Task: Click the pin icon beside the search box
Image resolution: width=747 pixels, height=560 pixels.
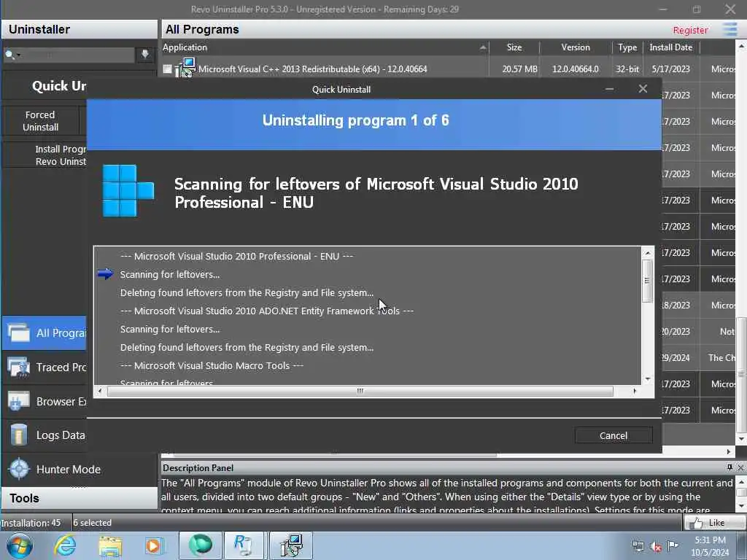Action: (145, 54)
